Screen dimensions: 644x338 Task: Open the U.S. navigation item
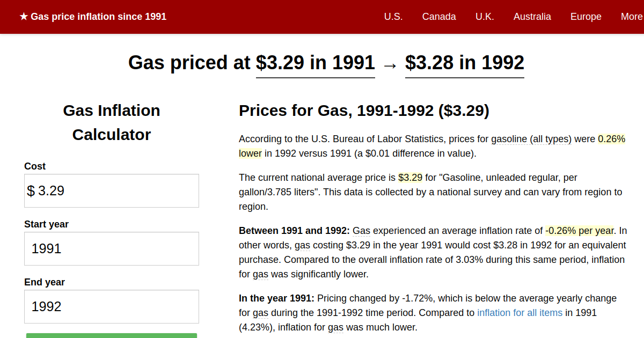[x=393, y=17]
